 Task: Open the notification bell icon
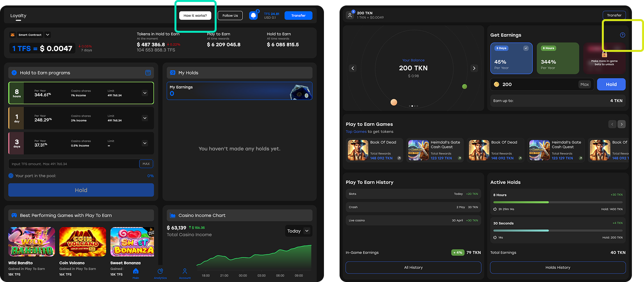tap(253, 16)
